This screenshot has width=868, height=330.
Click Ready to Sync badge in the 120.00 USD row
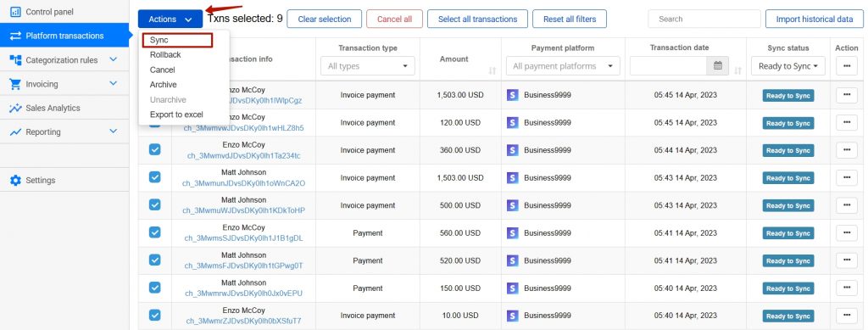point(788,124)
